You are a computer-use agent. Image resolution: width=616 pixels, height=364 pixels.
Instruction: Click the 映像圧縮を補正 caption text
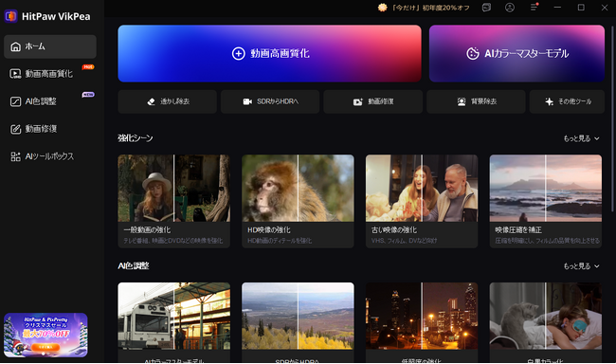point(518,230)
